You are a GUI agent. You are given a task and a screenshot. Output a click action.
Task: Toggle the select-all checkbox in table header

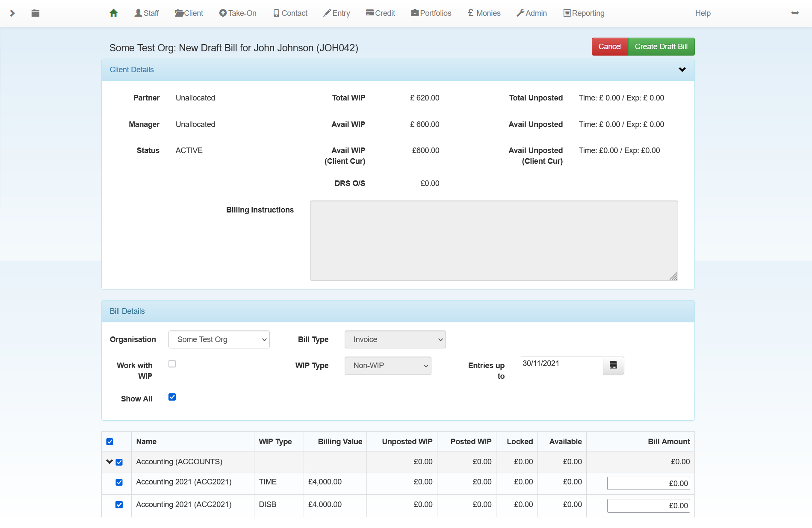point(110,442)
